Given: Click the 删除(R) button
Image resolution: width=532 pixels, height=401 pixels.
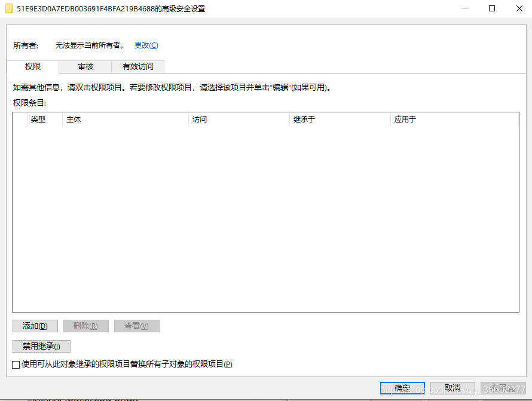Looking at the screenshot, I should click(86, 326).
